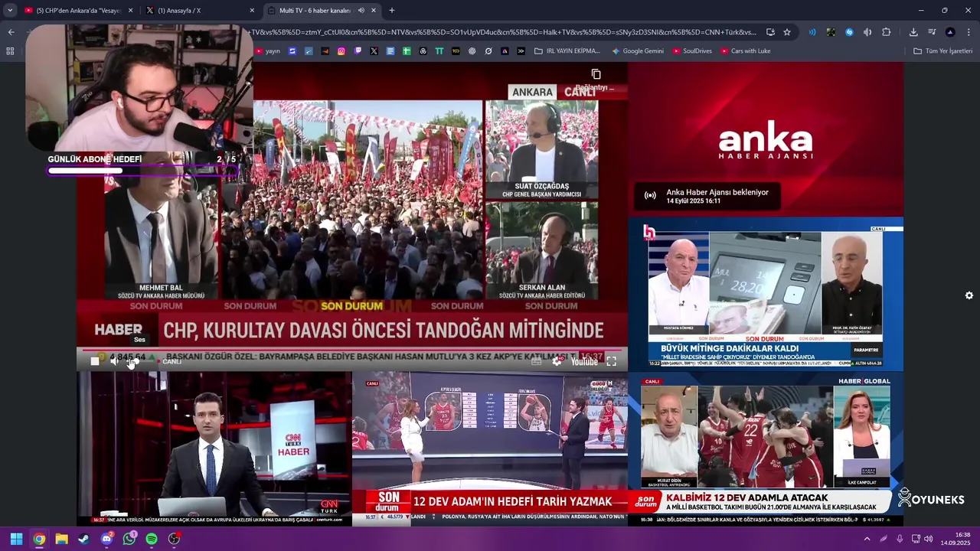Open the Instagram bookmark icon
980x551 pixels.
(341, 51)
